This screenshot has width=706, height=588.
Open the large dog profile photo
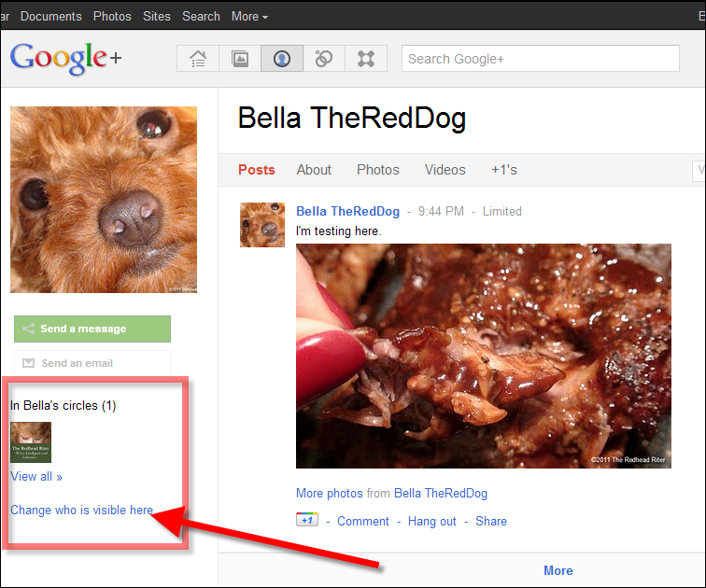[x=104, y=200]
